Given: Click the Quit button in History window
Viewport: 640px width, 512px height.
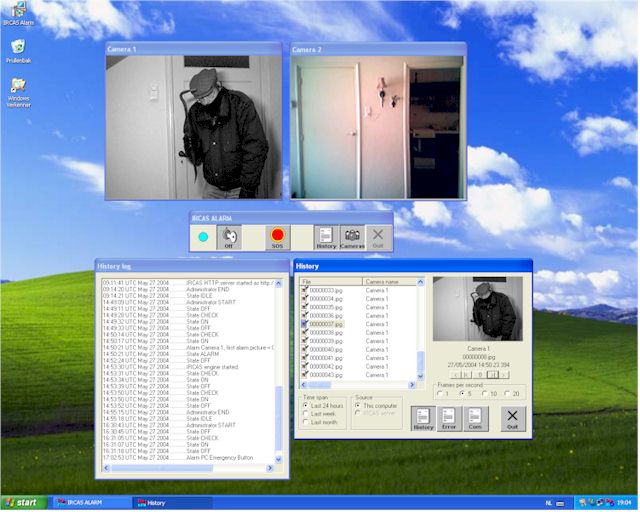Looking at the screenshot, I should [x=513, y=419].
